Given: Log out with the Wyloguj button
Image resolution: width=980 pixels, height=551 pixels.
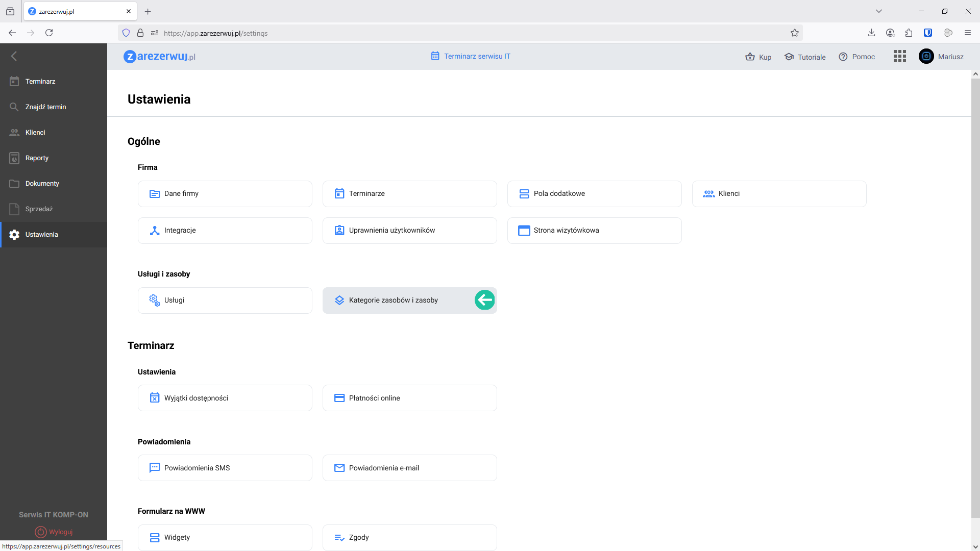Looking at the screenshot, I should tap(54, 532).
